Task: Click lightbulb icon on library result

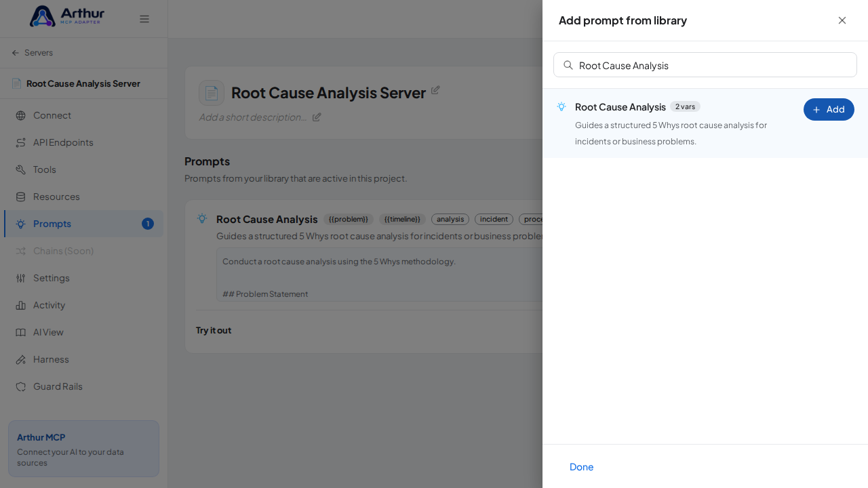Action: [561, 106]
